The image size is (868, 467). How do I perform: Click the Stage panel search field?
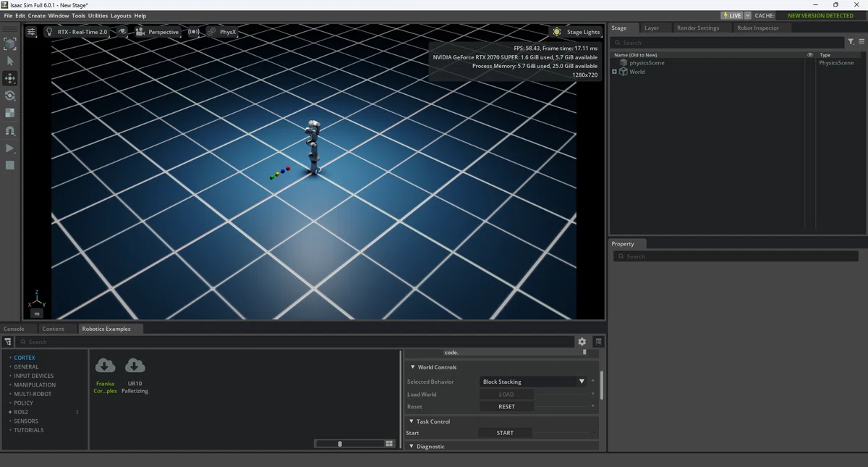coord(728,43)
